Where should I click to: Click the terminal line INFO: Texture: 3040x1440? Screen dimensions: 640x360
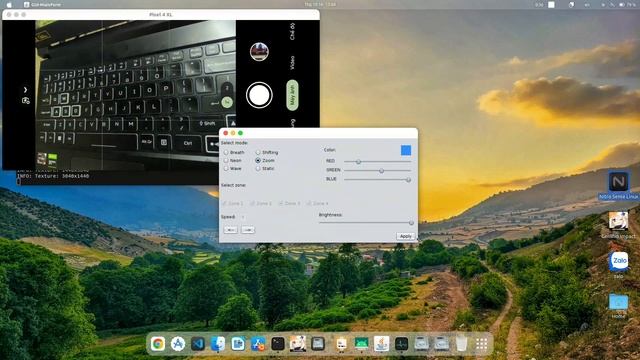tap(53, 176)
